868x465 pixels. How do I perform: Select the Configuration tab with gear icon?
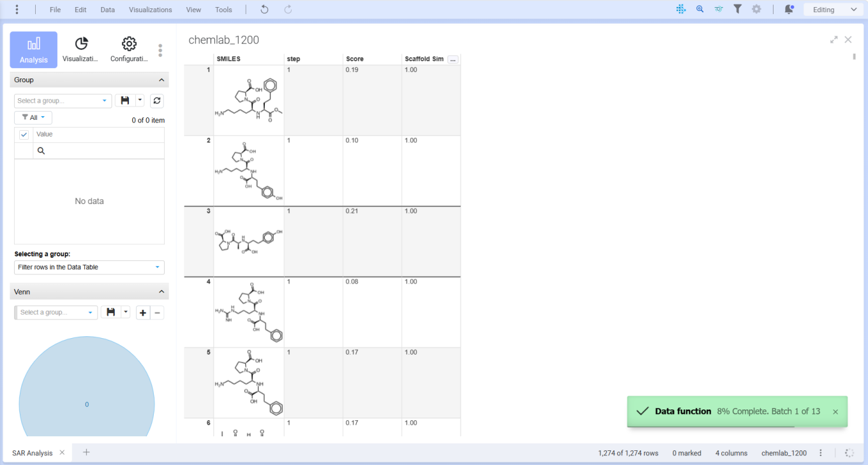click(129, 50)
